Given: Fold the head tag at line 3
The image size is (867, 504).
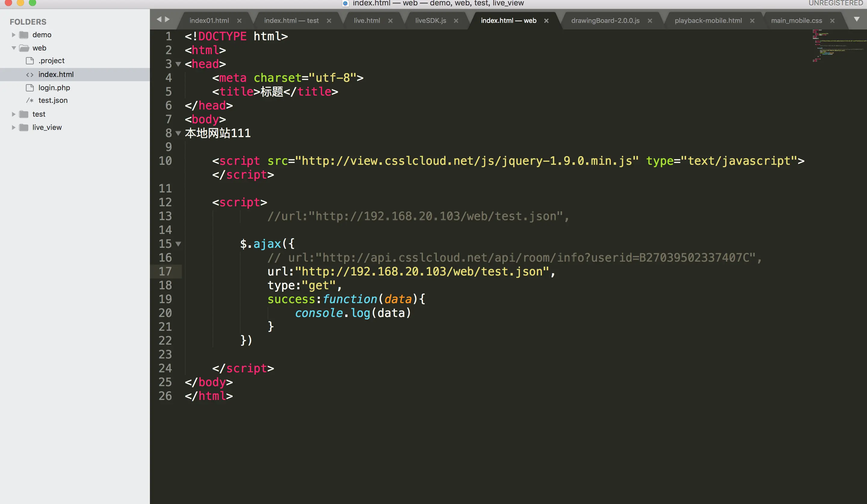Looking at the screenshot, I should pyautogui.click(x=178, y=64).
